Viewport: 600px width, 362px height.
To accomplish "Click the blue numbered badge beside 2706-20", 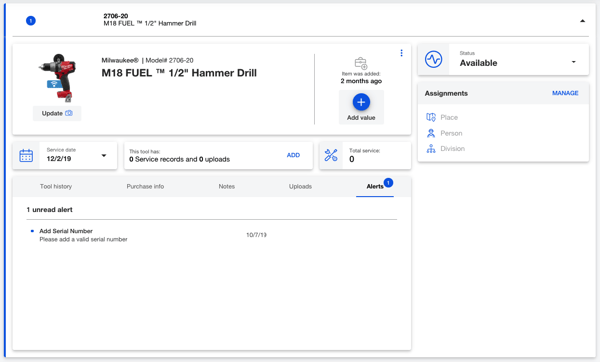I will click(31, 21).
